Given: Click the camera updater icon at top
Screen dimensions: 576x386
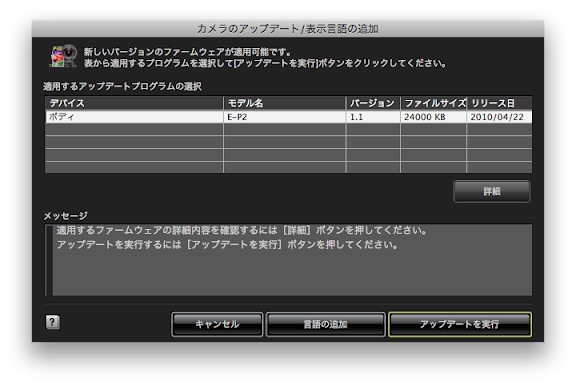Looking at the screenshot, I should coord(63,56).
